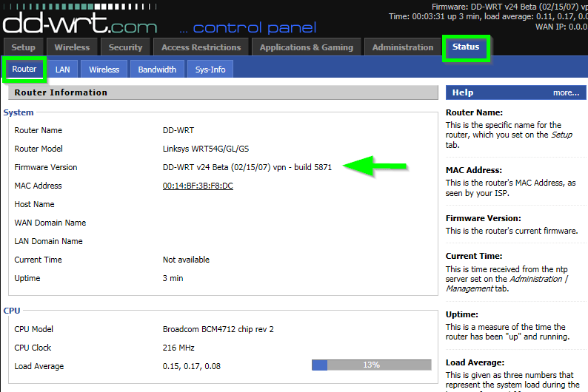Open the Wireless sub-tab under Status
Screen dimensions: 588x392
pyautogui.click(x=104, y=70)
